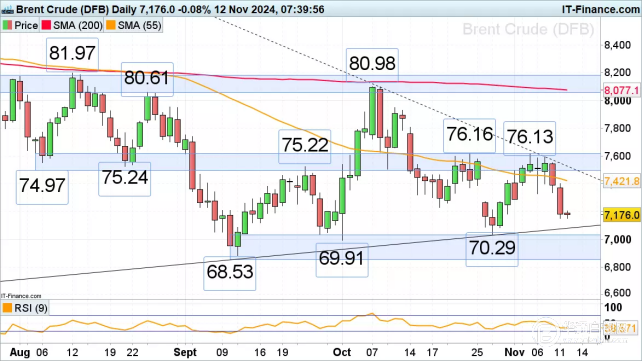Click the 12 date label in August
This screenshot has width=643, height=362.
(x=72, y=353)
